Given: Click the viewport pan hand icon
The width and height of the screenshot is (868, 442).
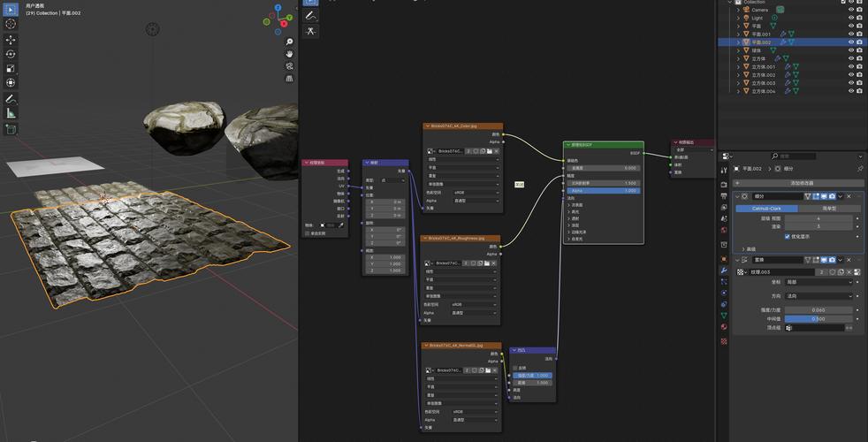Looking at the screenshot, I should 289,54.
